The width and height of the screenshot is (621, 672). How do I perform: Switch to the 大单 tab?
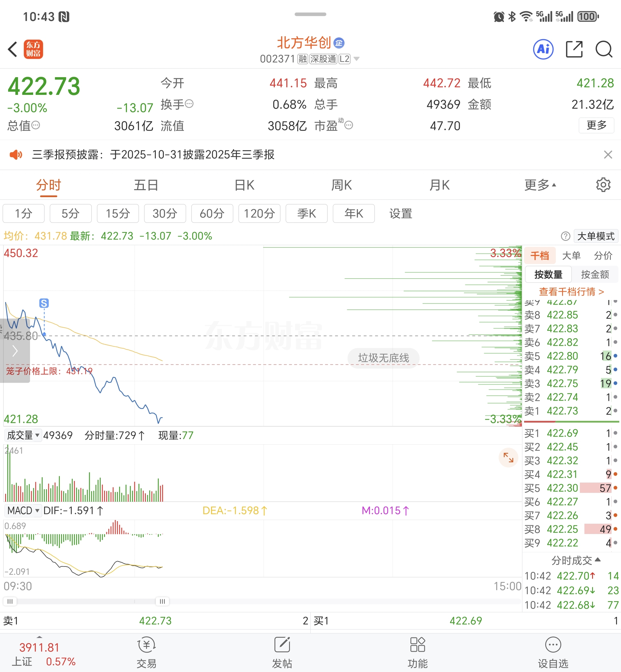(x=571, y=255)
